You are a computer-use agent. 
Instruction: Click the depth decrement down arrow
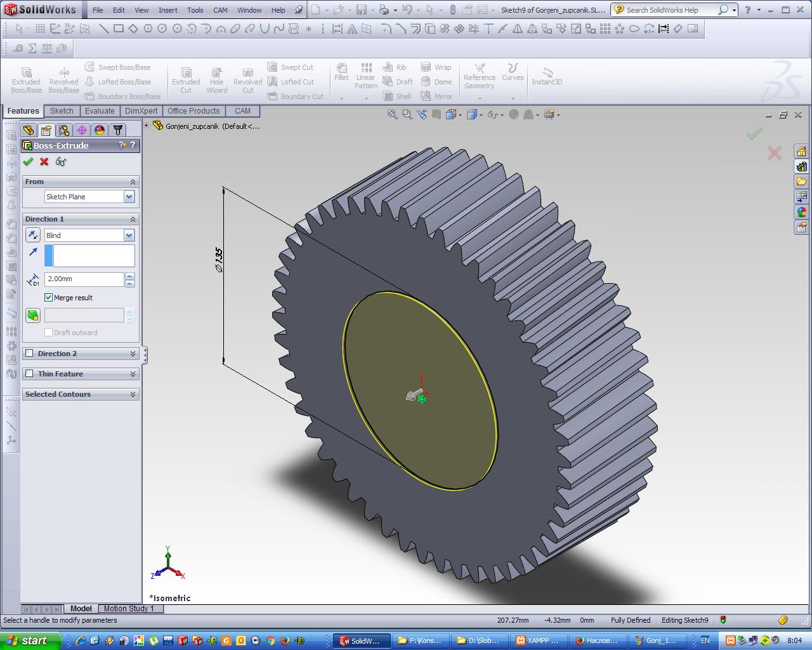pyautogui.click(x=130, y=283)
